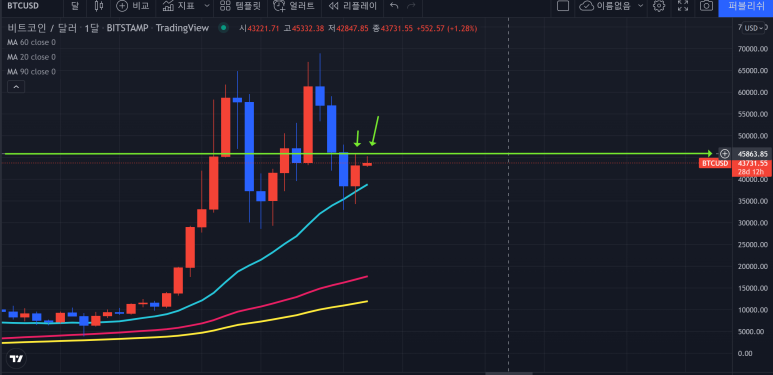
Task: Select the 비트코인 / 달러 chart title
Action: coord(42,29)
